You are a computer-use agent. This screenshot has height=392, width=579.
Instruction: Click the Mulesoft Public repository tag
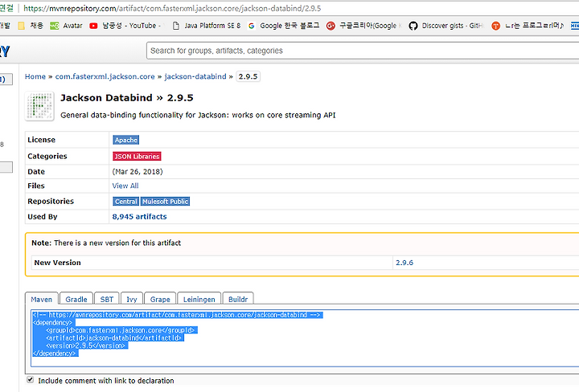[x=165, y=202]
